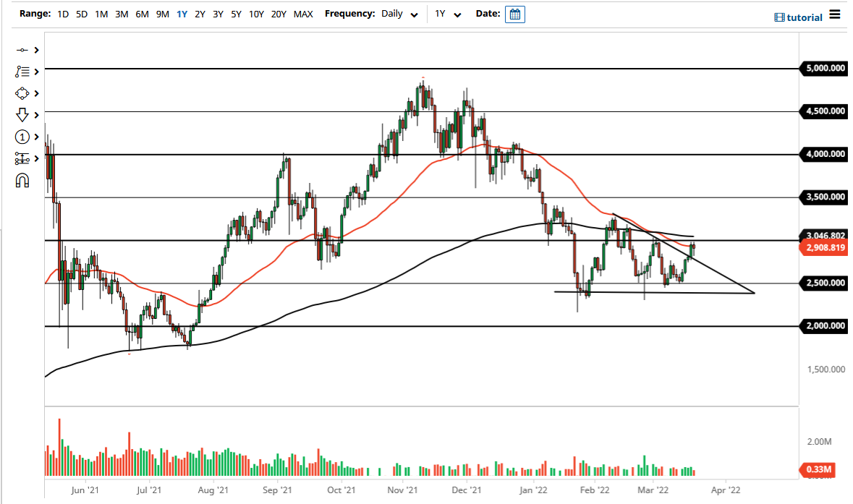Expand Fibonacci tool options arrow
Screen dimensions: 853x504
(36, 72)
